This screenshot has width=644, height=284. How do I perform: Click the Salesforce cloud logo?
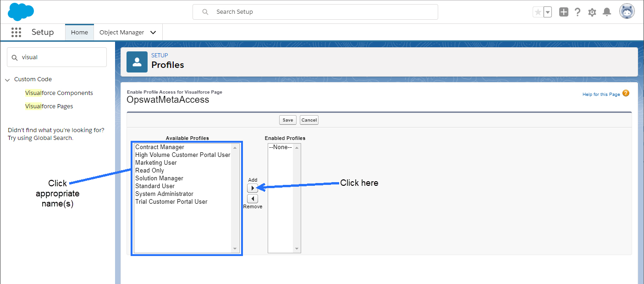tap(21, 11)
